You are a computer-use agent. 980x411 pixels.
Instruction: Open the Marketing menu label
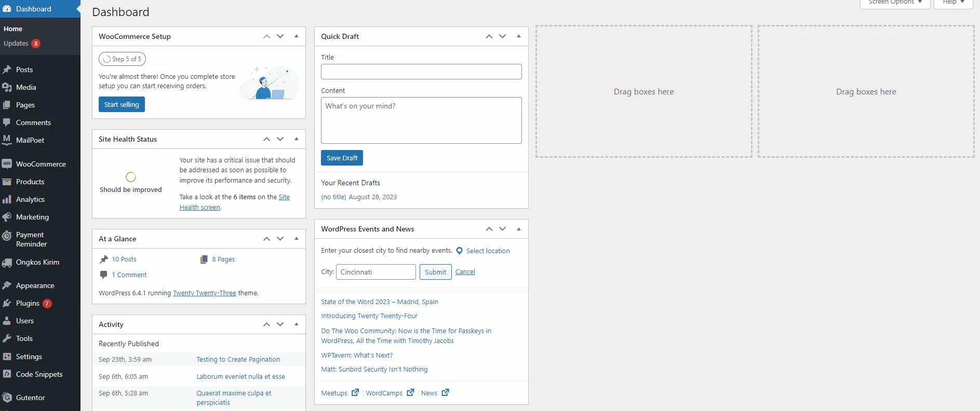coord(32,217)
